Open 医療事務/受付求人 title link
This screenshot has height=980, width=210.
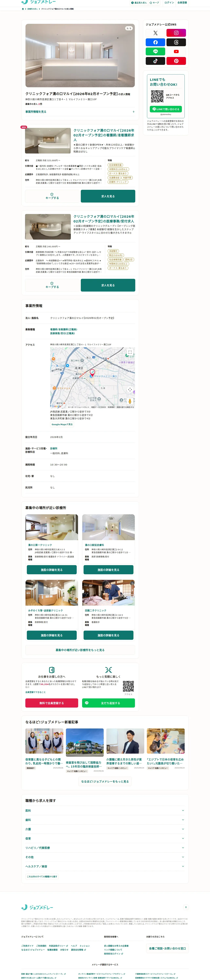(x=104, y=219)
